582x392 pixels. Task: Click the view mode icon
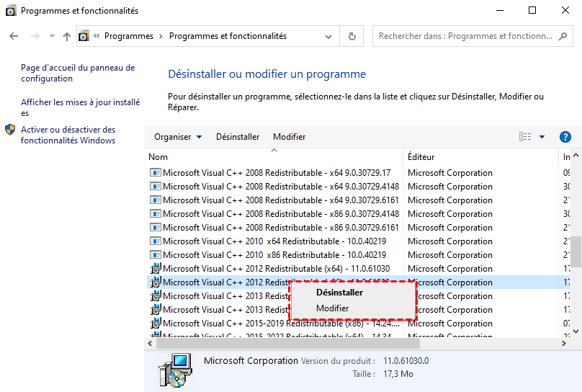pyautogui.click(x=525, y=137)
